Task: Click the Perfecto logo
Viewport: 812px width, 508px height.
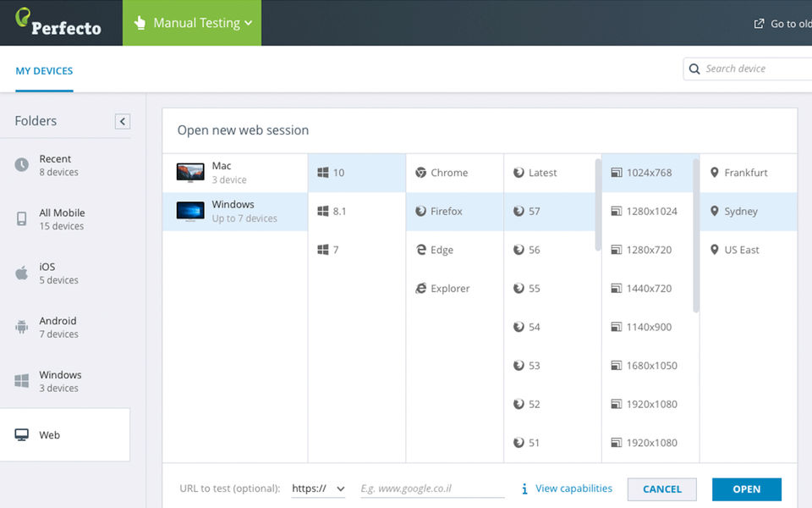Action: pos(58,22)
